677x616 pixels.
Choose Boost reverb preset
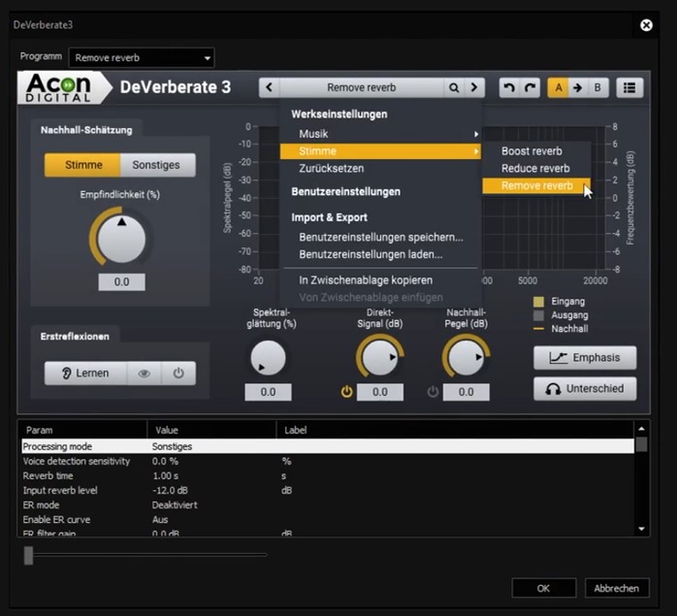(x=536, y=151)
